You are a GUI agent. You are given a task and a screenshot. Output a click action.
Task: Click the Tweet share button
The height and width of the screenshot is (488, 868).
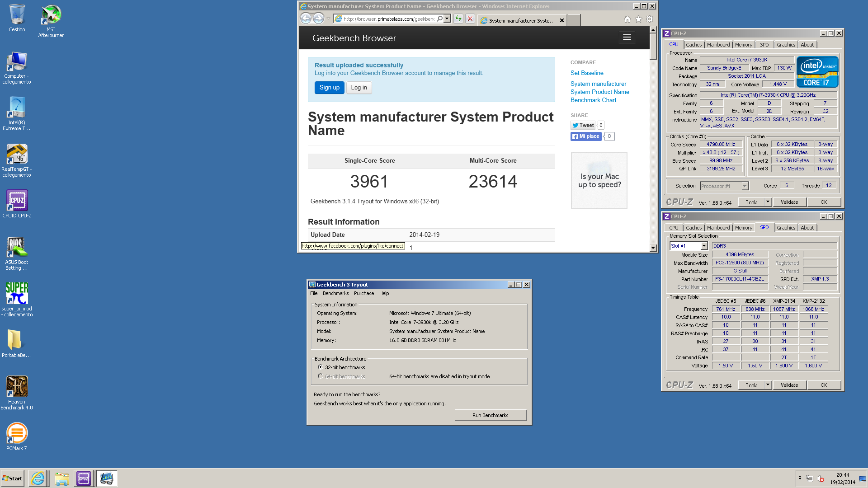click(583, 125)
